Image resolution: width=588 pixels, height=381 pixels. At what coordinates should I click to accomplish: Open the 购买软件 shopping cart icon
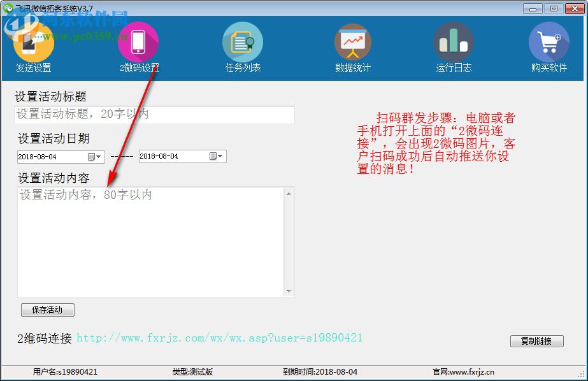point(549,42)
